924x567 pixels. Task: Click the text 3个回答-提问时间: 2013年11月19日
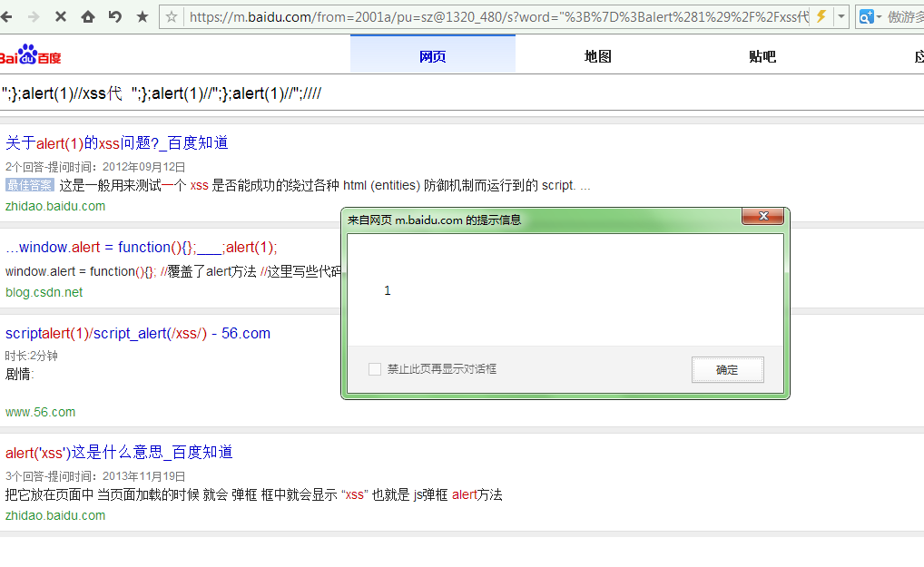95,475
